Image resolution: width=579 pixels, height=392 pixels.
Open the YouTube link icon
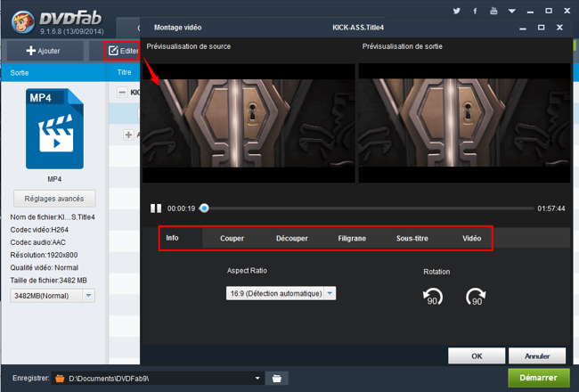493,11
